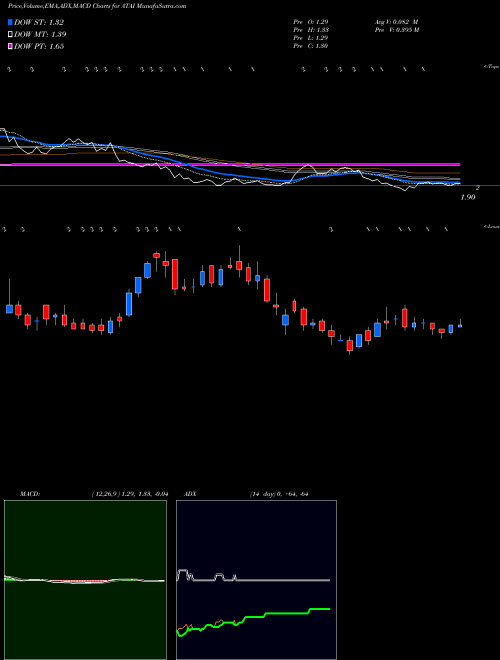
Task: Click the lowest red candlestick at the trough
Action: [349, 346]
